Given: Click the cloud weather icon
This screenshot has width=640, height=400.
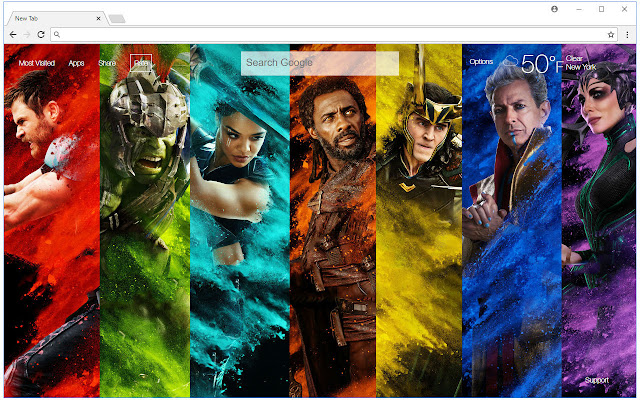Looking at the screenshot, I should pos(510,61).
